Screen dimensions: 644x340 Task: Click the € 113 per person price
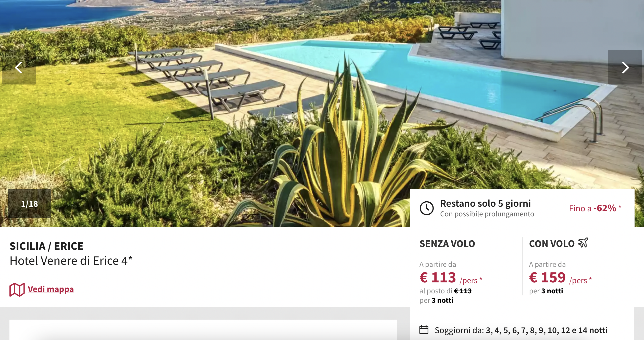[451, 278]
